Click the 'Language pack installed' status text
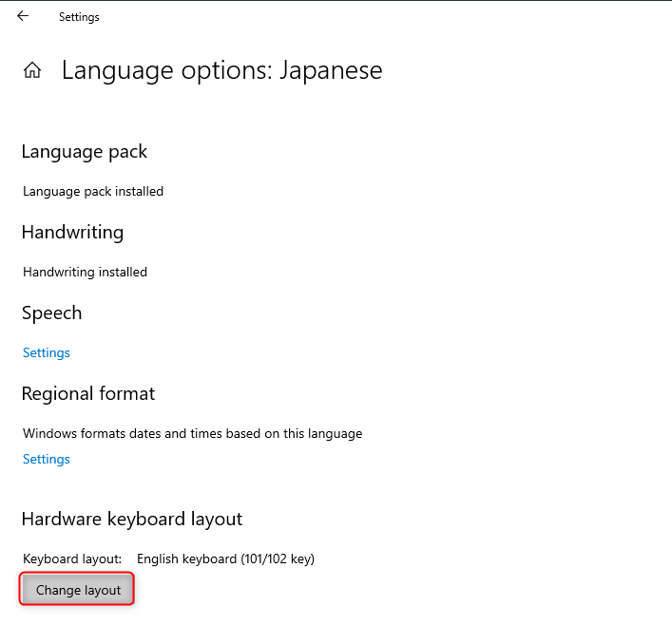Screen dimensions: 672x625 click(x=93, y=191)
